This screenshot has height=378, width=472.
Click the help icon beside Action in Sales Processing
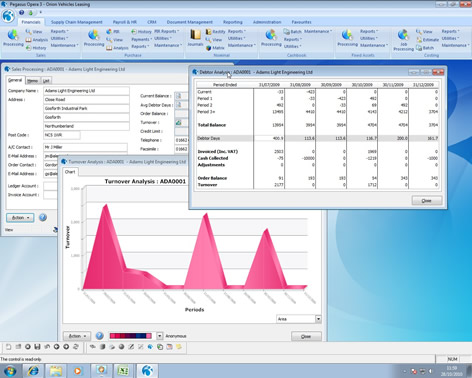43,217
